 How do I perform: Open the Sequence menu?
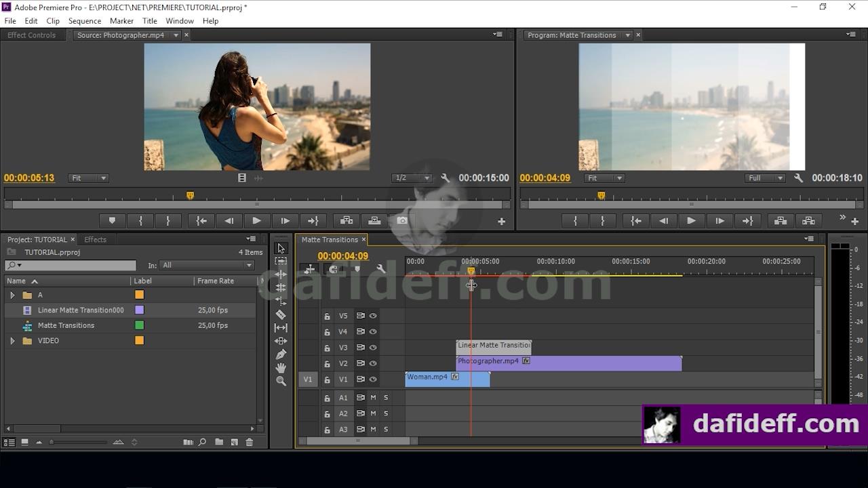pos(85,21)
